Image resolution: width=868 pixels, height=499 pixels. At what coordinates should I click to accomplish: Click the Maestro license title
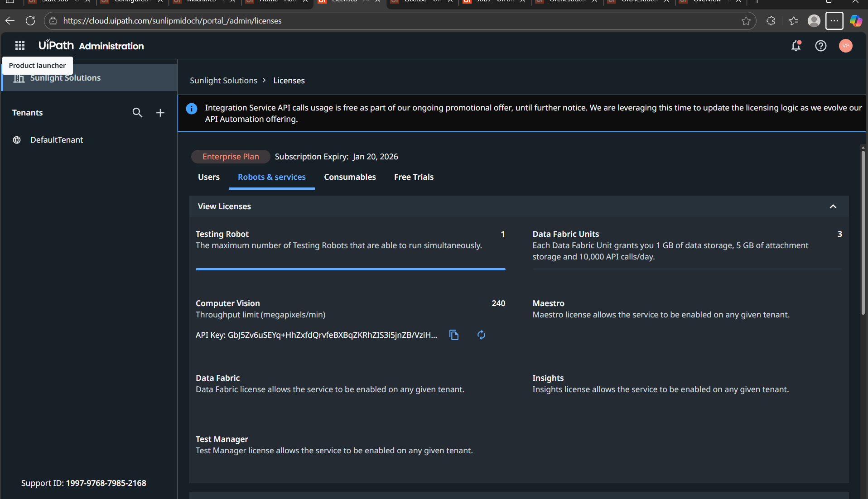click(548, 303)
